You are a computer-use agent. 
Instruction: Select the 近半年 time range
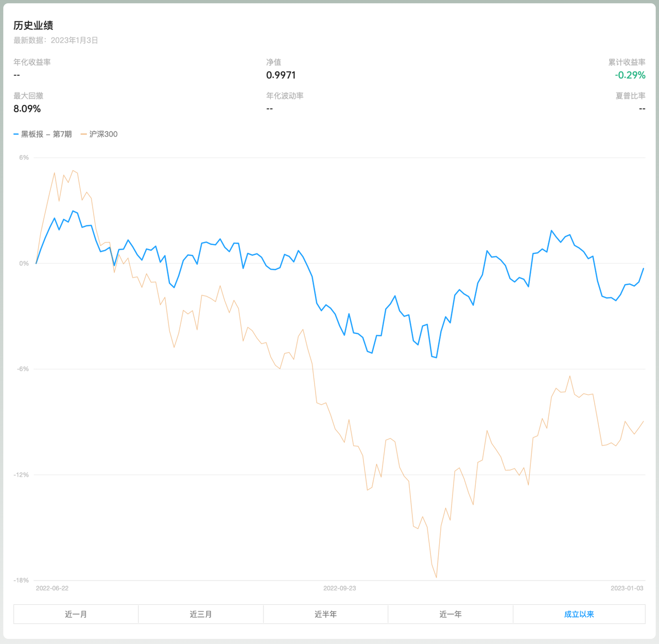click(325, 614)
